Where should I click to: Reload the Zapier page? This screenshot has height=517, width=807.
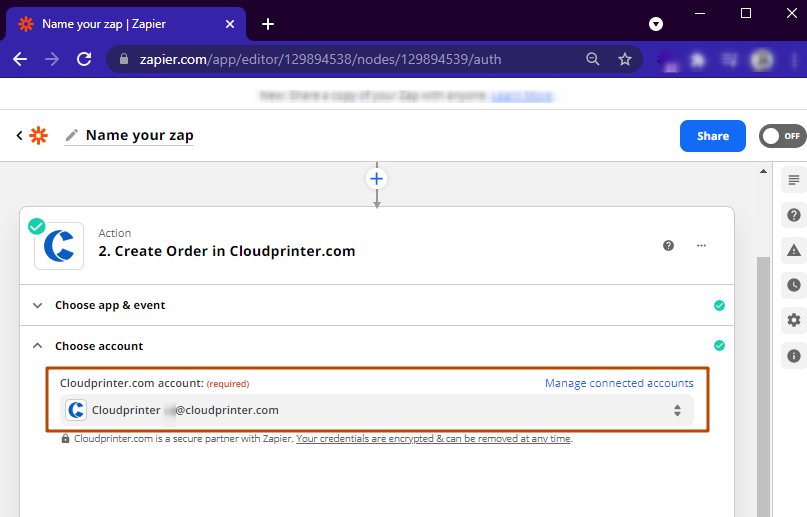[x=84, y=59]
